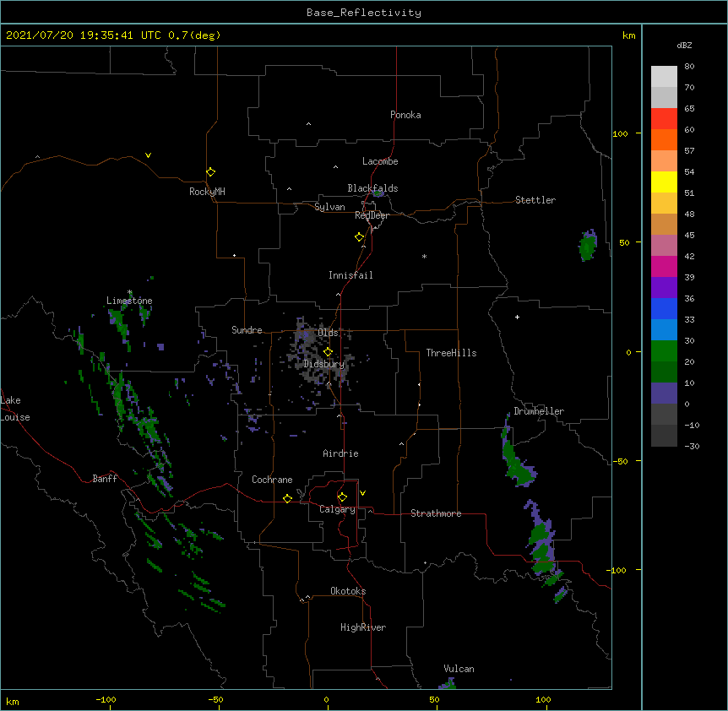Click the RedDeer city label
Viewport: 728px width, 711px height.
pyautogui.click(x=372, y=215)
